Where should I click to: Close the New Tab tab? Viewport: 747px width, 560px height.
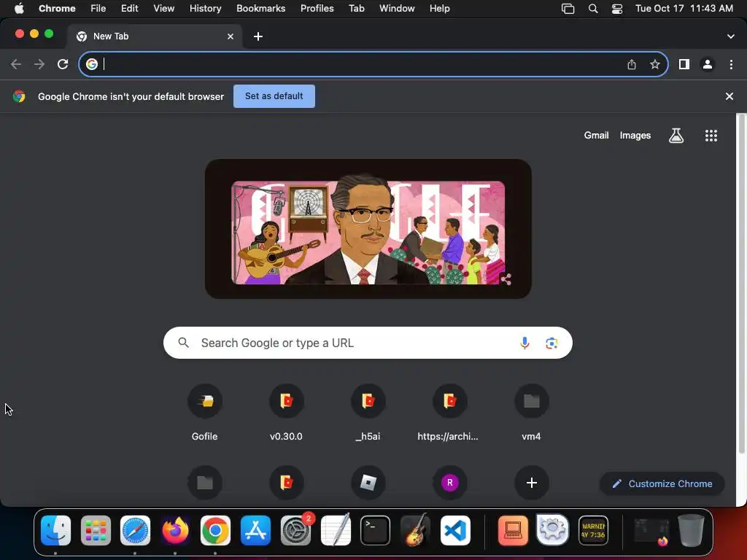(x=231, y=36)
